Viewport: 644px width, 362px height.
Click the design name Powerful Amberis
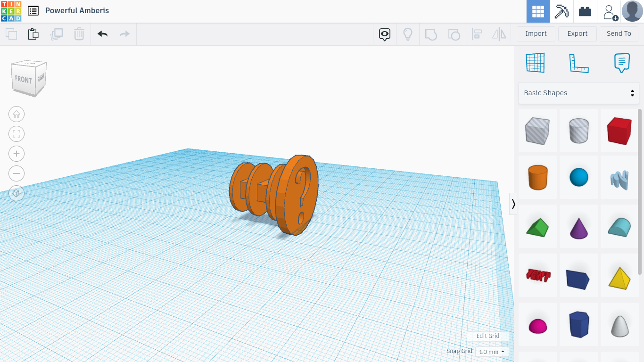[x=77, y=11]
